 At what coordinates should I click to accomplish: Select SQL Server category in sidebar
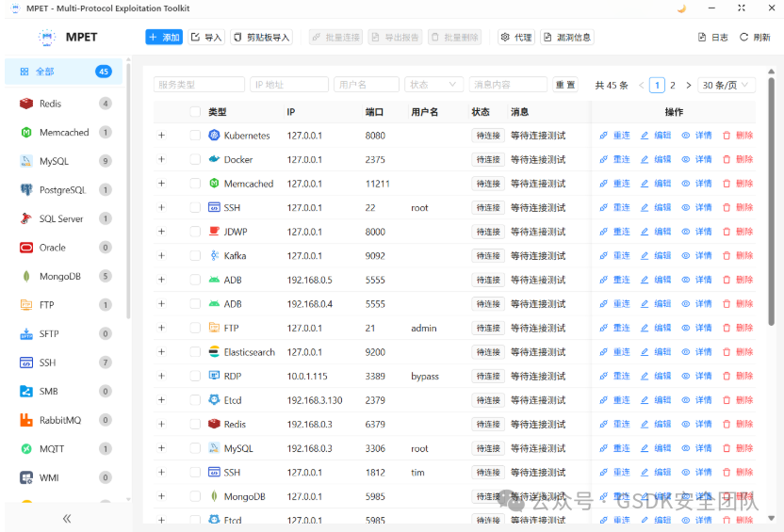click(x=63, y=218)
